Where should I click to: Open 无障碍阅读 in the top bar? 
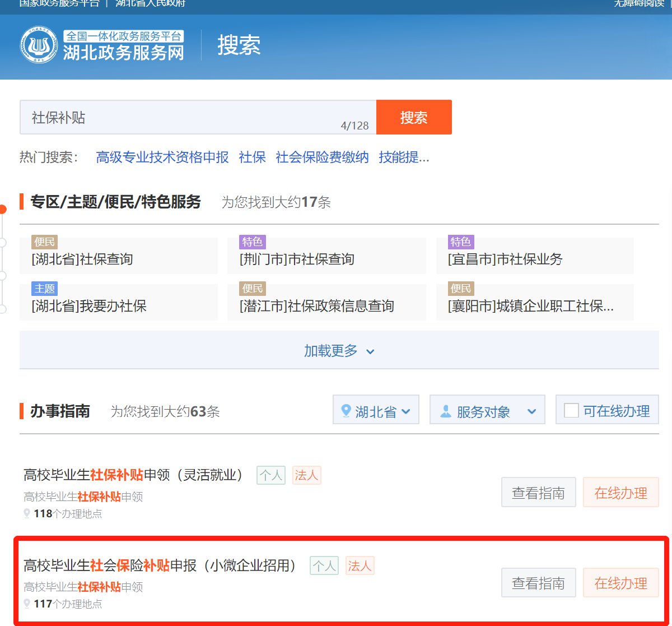(638, 3)
